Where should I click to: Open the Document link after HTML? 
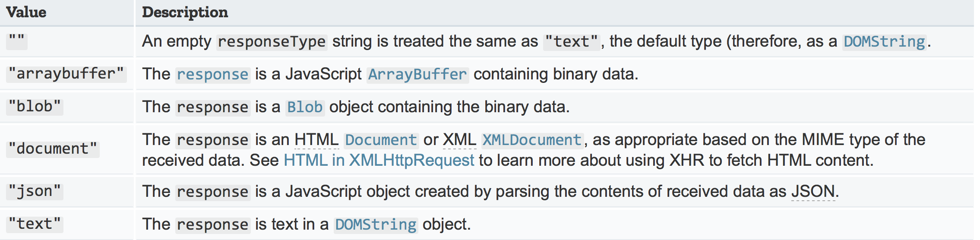click(381, 140)
